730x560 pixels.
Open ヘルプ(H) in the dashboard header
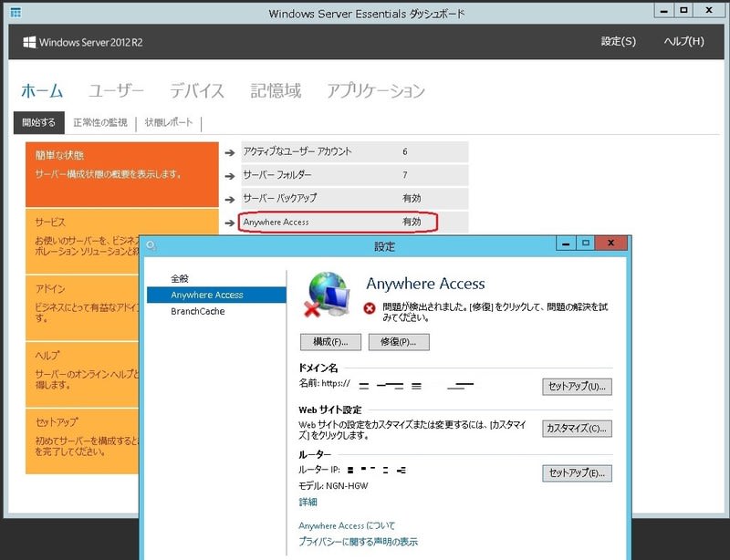(x=683, y=41)
